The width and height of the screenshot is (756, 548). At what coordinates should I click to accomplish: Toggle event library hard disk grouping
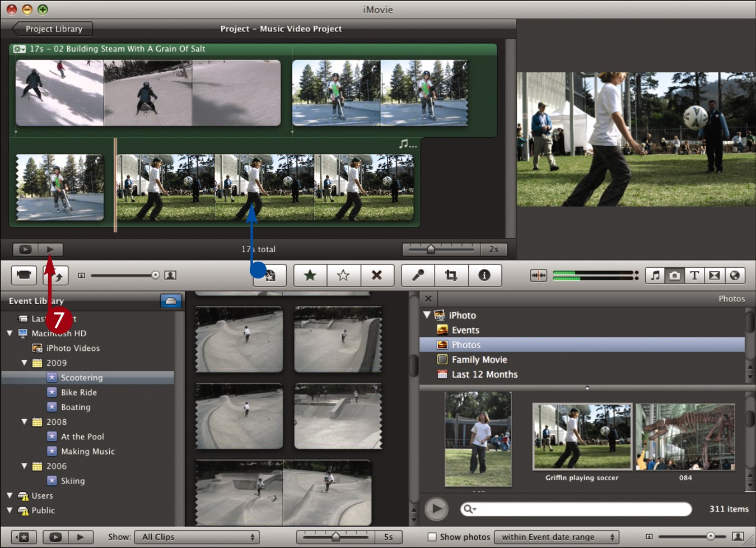pyautogui.click(x=171, y=301)
